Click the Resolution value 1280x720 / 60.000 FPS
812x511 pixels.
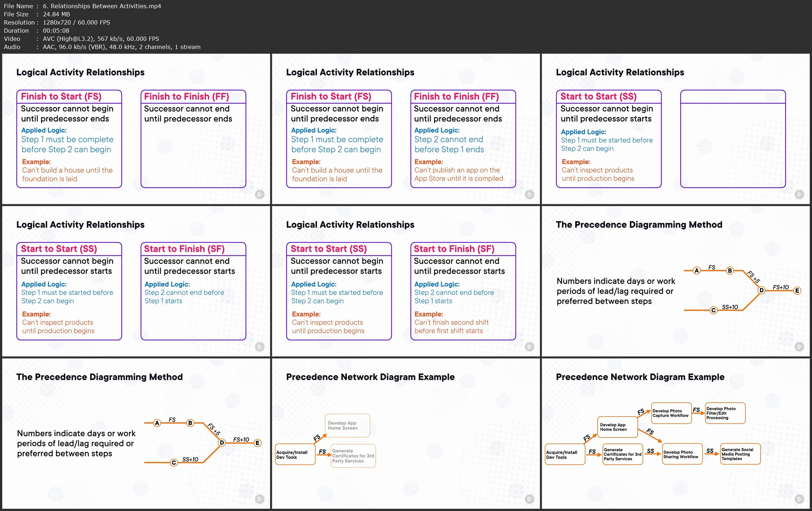pyautogui.click(x=76, y=22)
